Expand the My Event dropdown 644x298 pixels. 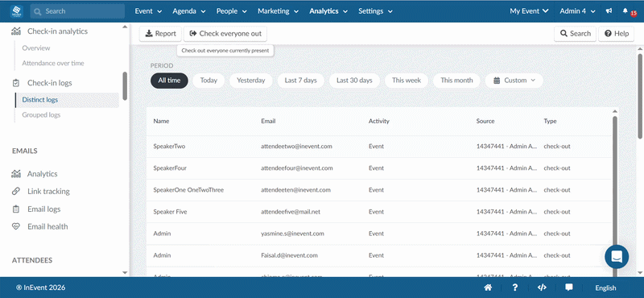pos(530,11)
